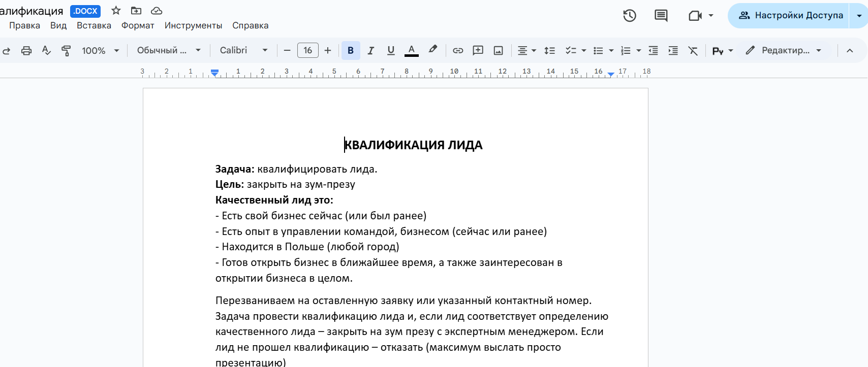Viewport: 868px width, 367px height.
Task: Run spelling and grammar check icon
Action: tap(46, 50)
